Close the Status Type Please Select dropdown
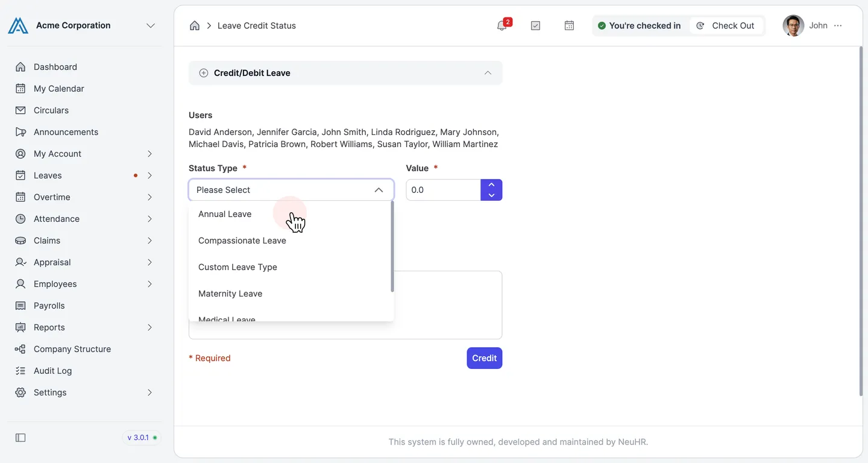 coord(291,190)
